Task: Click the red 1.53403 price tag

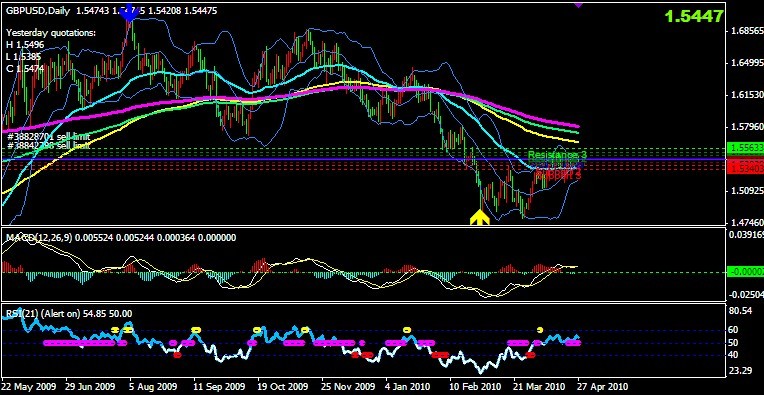Action: (x=745, y=169)
